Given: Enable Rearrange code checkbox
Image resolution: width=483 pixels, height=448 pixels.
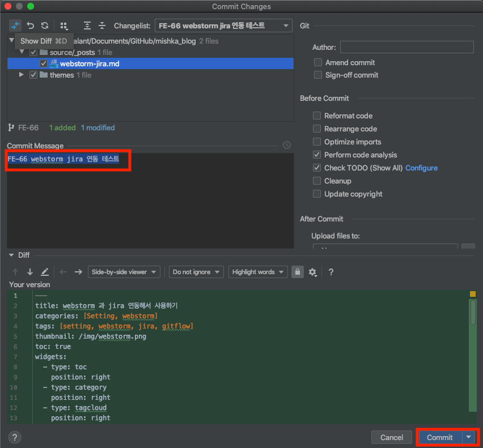Looking at the screenshot, I should pyautogui.click(x=316, y=129).
